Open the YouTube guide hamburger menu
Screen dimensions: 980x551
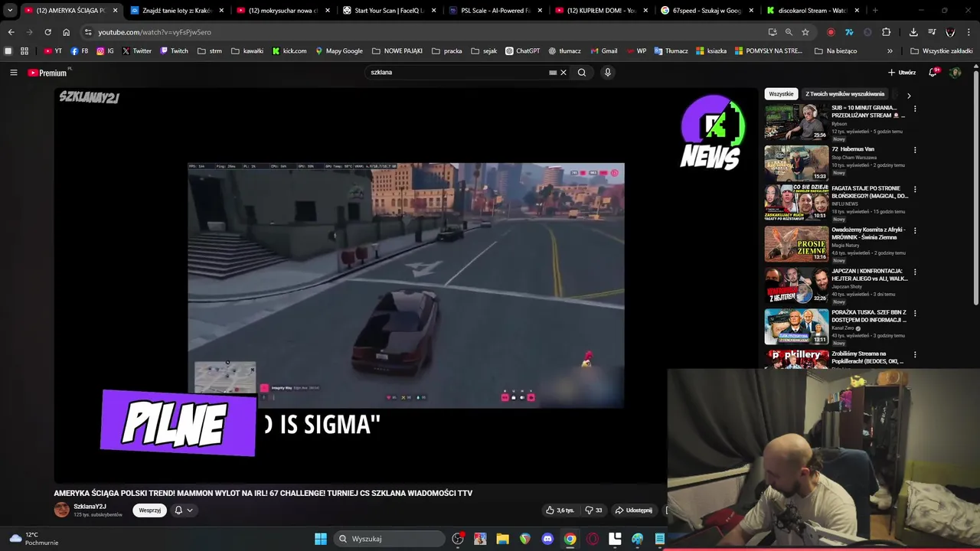(x=13, y=73)
